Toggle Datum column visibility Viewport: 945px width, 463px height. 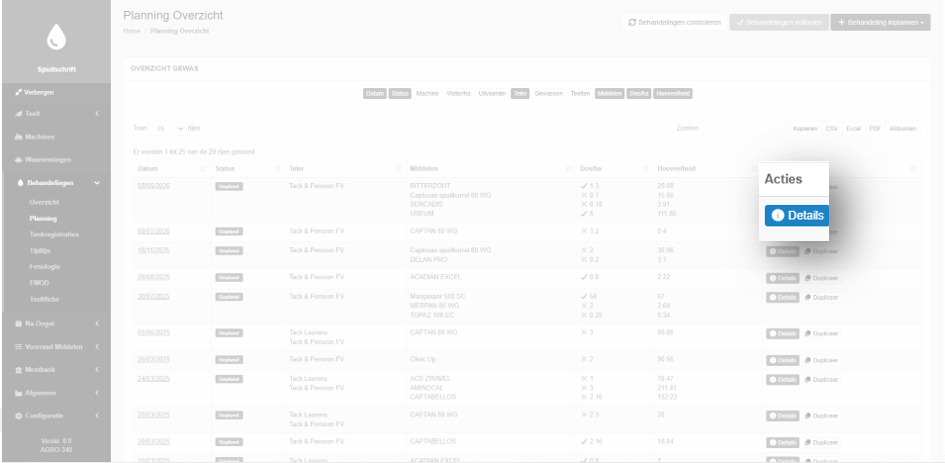click(x=375, y=93)
